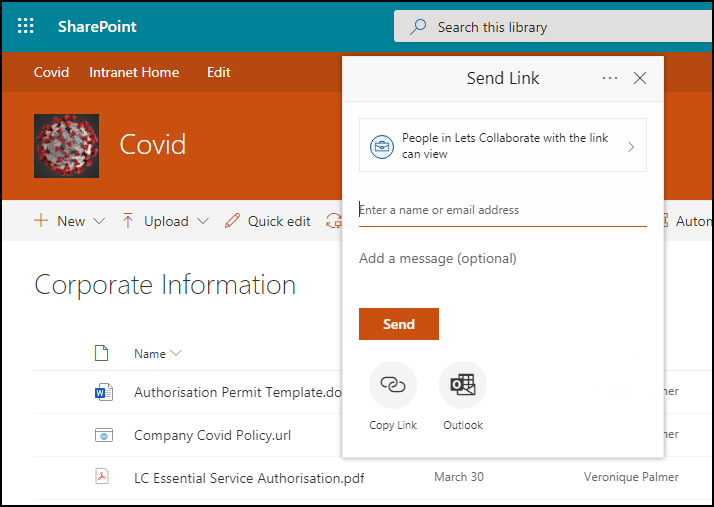Open the Intranet Home navigation item
Viewport: 714px width, 507px height.
(x=134, y=72)
